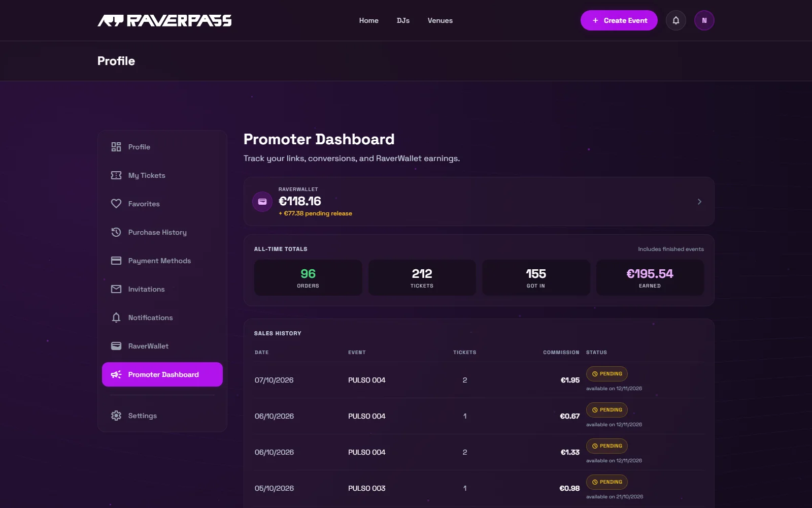Click the RaverPass logo
Viewport: 812px width, 508px height.
click(164, 20)
